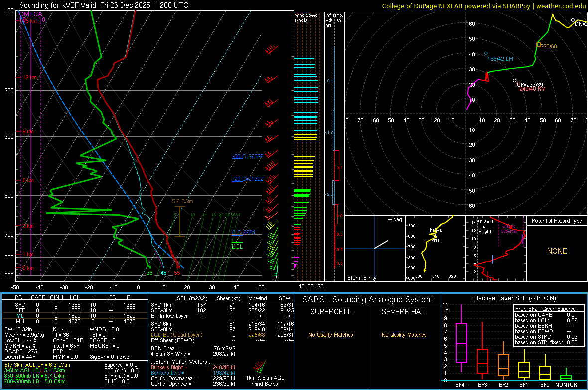The height and width of the screenshot is (390, 588).
Task: Click the MeanW = 3.9g/kg value
Action: pos(24,335)
